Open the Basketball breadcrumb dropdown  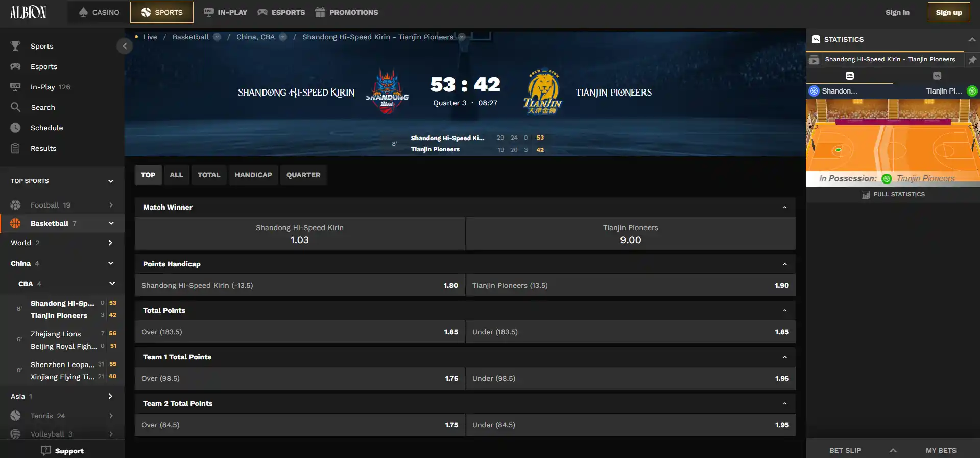pos(217,37)
